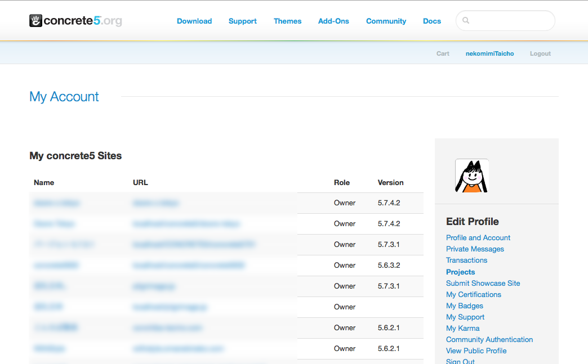This screenshot has height=364, width=588.
Task: Click the Role column header
Action: click(x=342, y=182)
